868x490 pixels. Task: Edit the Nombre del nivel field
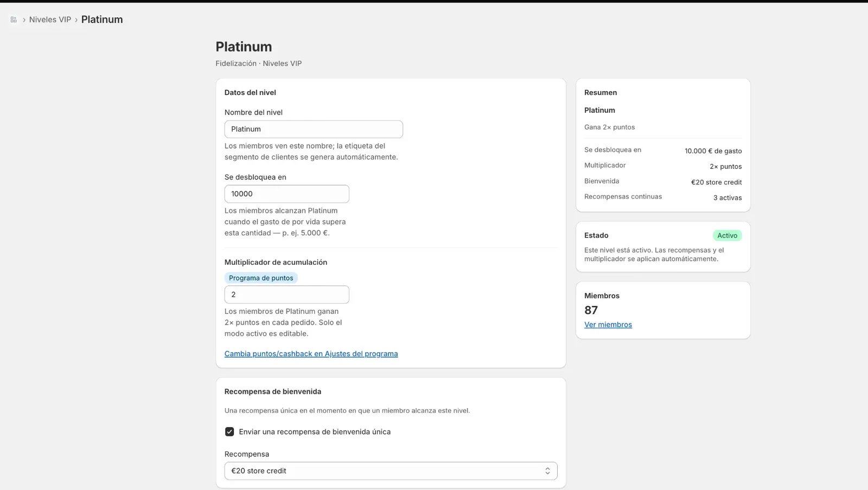pos(314,129)
